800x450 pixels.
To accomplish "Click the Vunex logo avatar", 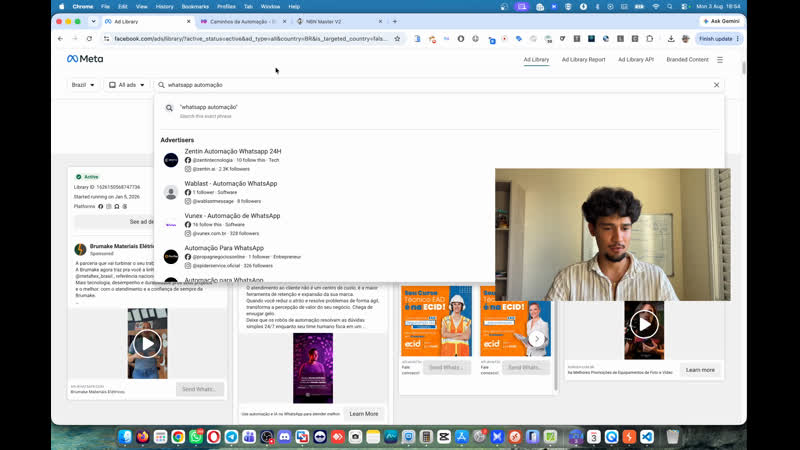I will (171, 224).
